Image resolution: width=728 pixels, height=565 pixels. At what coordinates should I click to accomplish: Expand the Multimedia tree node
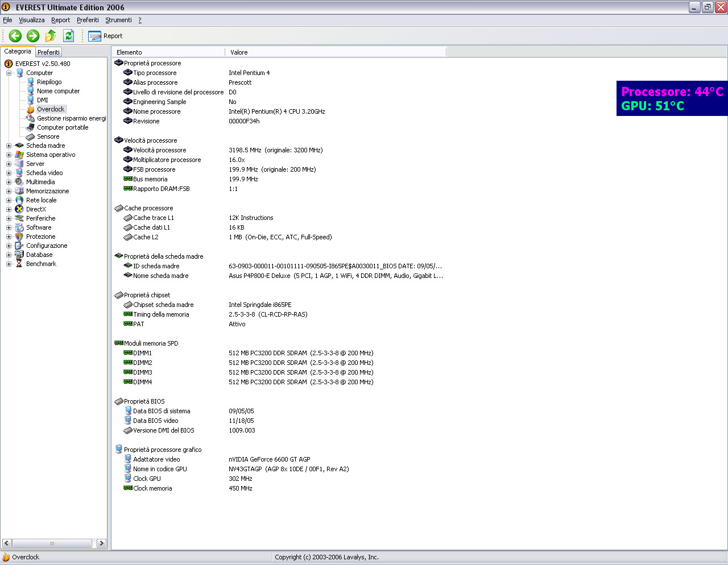[9, 182]
